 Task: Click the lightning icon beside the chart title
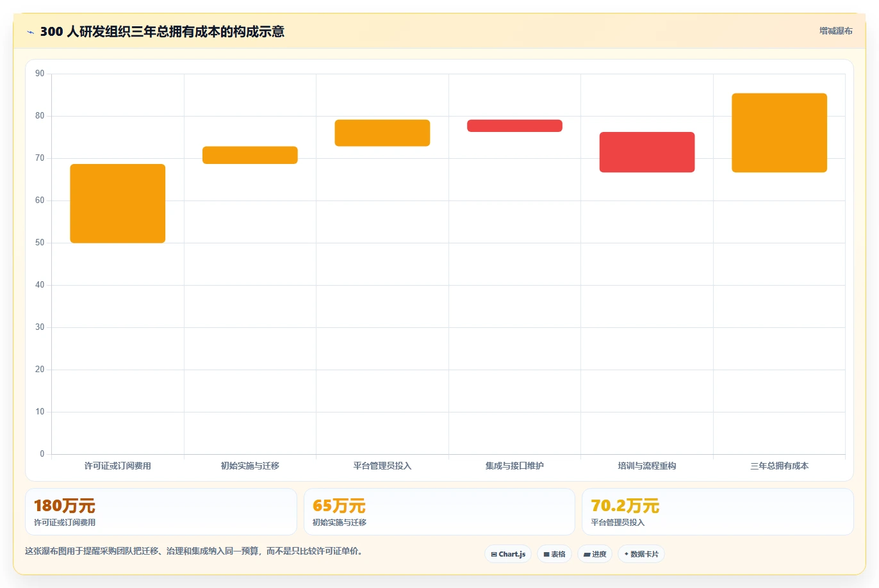(30, 32)
